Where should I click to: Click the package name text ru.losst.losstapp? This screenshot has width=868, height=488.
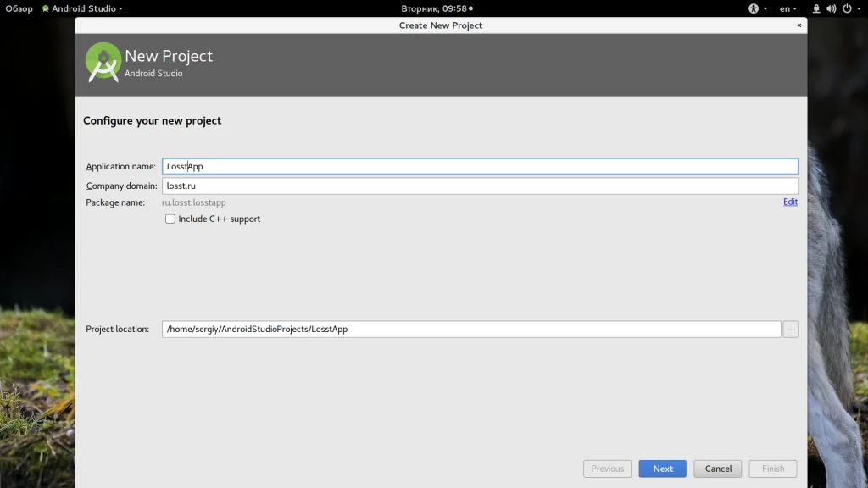click(194, 202)
